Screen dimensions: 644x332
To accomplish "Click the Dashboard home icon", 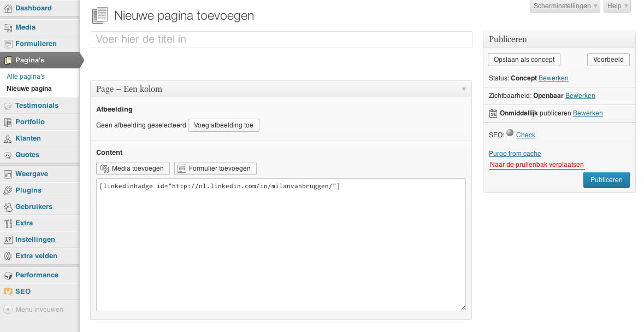I will [x=8, y=8].
